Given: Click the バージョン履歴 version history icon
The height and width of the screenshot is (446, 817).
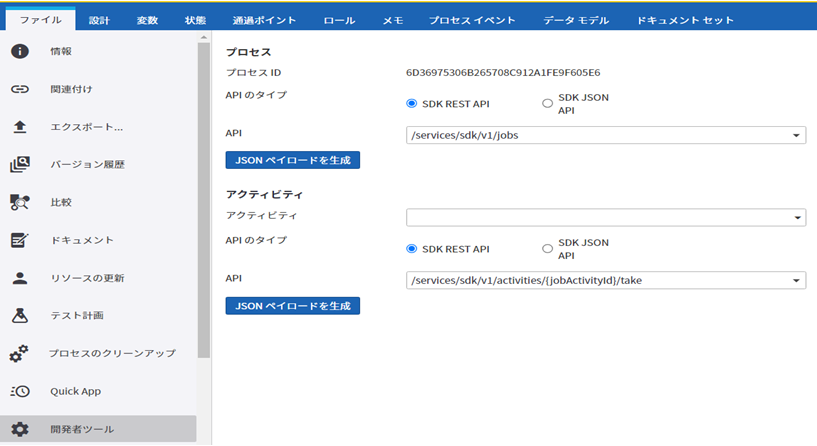Looking at the screenshot, I should [20, 164].
